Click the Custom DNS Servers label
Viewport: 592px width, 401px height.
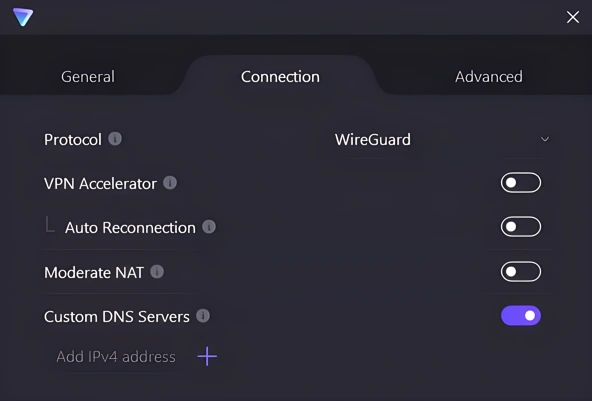click(117, 317)
